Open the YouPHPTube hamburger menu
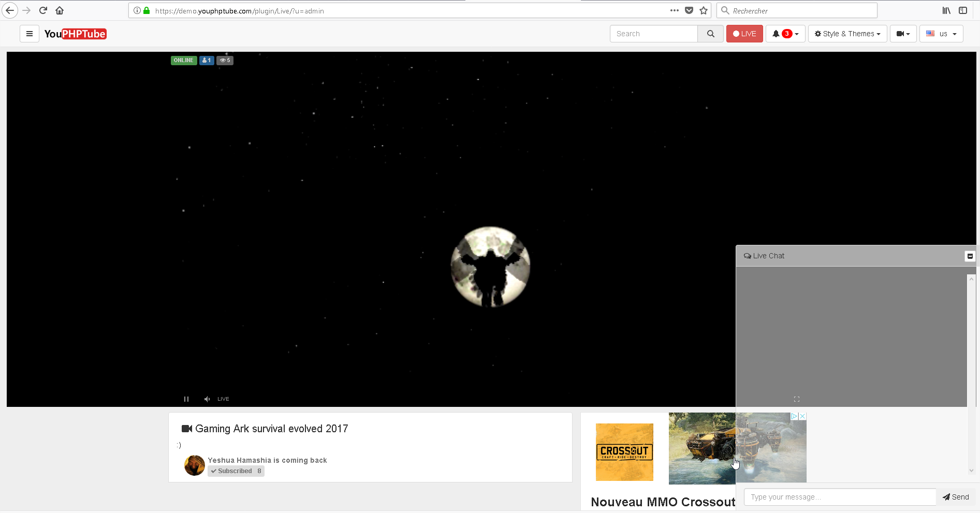The width and height of the screenshot is (980, 513). [x=30, y=34]
